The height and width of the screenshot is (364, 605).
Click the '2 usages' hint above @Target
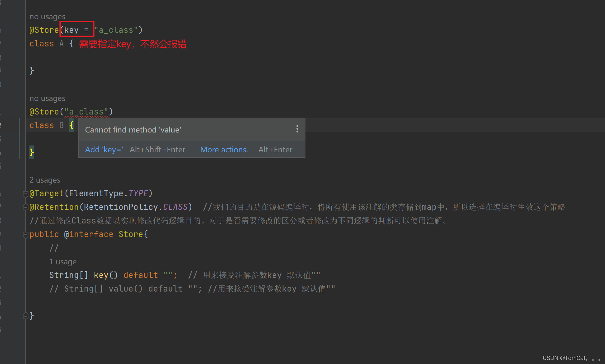tap(45, 180)
